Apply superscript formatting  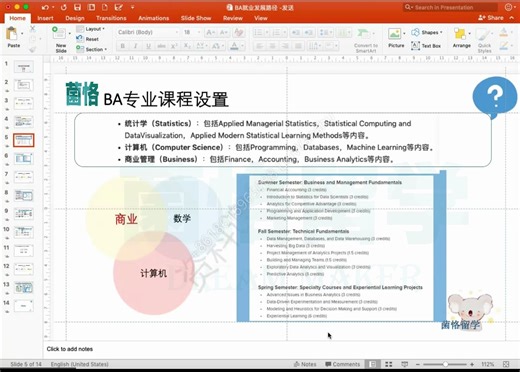tap(174, 46)
